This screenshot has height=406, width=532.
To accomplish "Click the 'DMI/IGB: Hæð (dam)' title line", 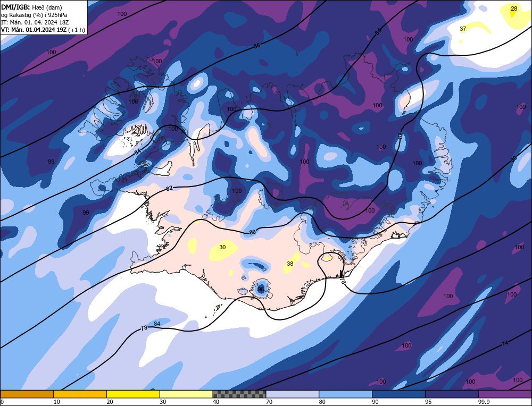I will (31, 7).
